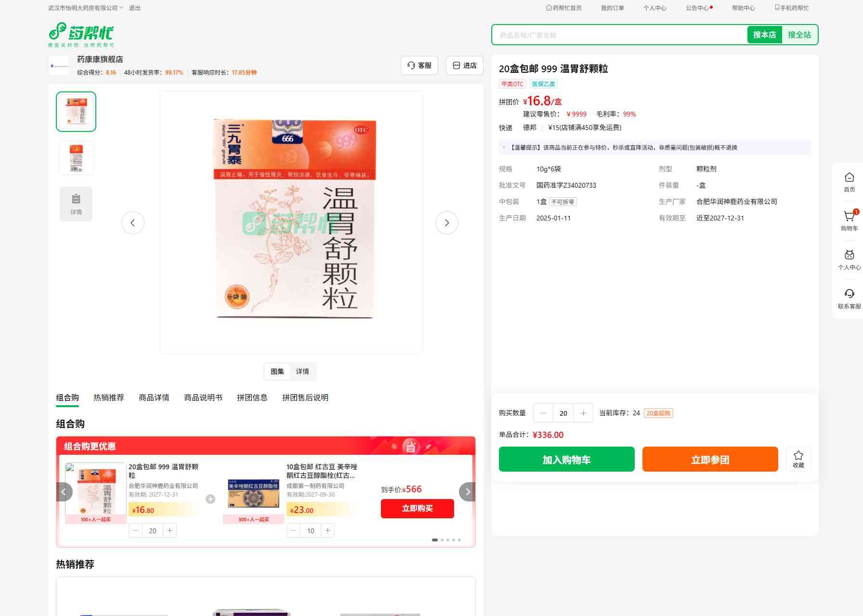863x616 pixels.
Task: Go to previous combo deals slide
Action: (x=65, y=492)
